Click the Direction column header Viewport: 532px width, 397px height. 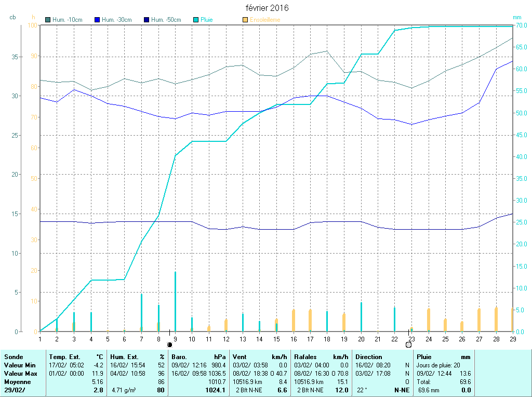[369, 357]
